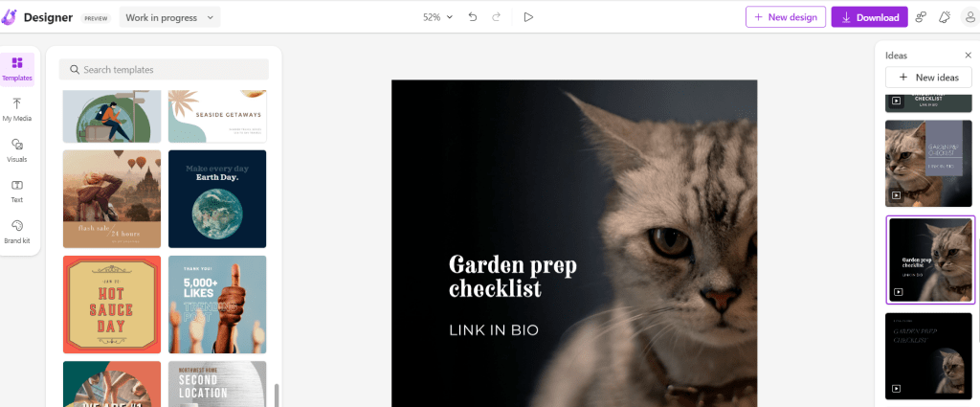Screen dimensions: 980x407
Task: Choose the idea with gray text box
Action: click(x=928, y=163)
